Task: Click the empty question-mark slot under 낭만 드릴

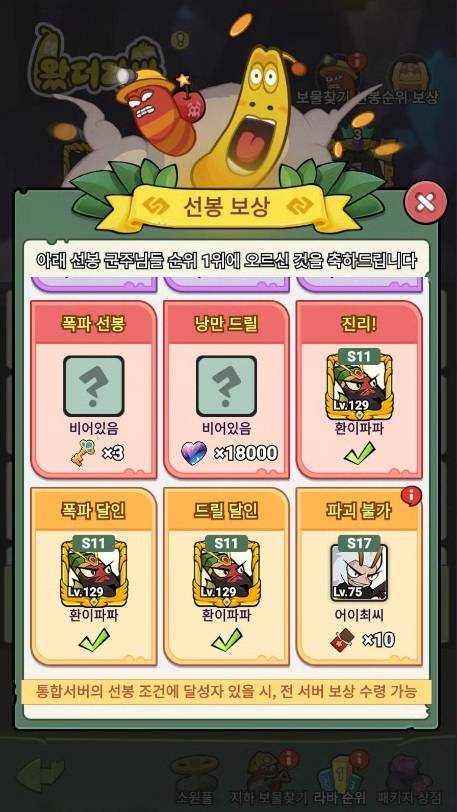Action: pos(226,386)
